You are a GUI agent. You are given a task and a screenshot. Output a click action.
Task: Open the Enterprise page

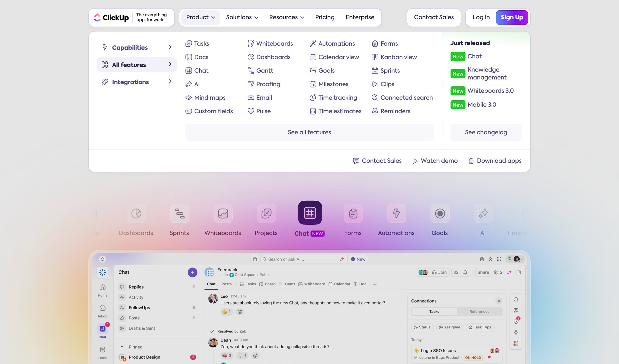[x=360, y=17]
